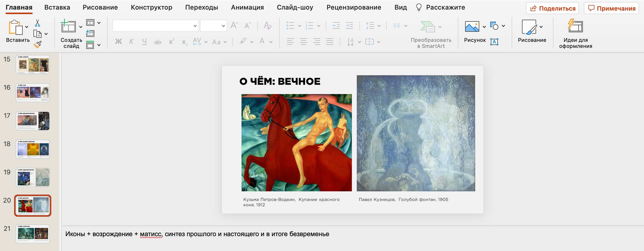The width and height of the screenshot is (644, 251).
Task: Expand paste options arrow
Action: pyautogui.click(x=27, y=27)
